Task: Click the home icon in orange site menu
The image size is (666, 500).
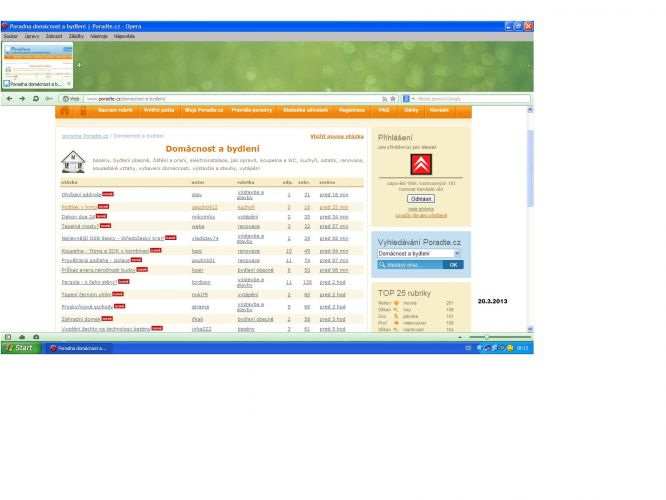Action: pyautogui.click(x=65, y=111)
